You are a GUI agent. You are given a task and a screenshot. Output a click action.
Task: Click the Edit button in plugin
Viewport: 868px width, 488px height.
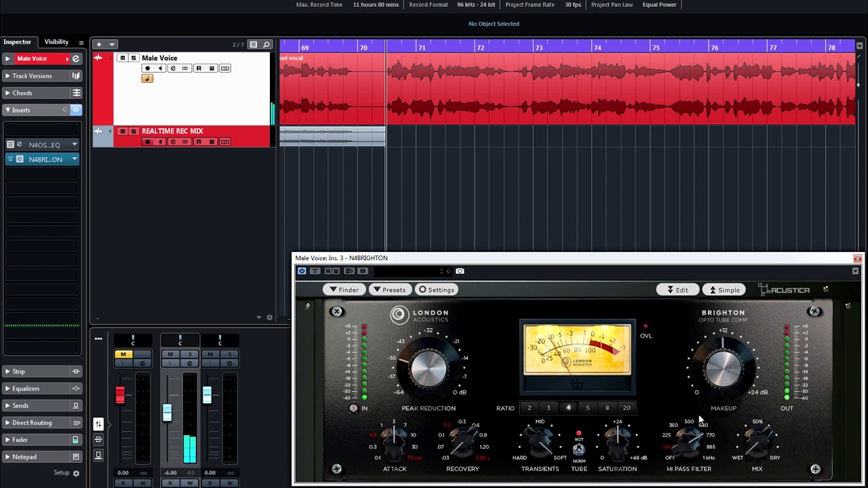tap(677, 290)
